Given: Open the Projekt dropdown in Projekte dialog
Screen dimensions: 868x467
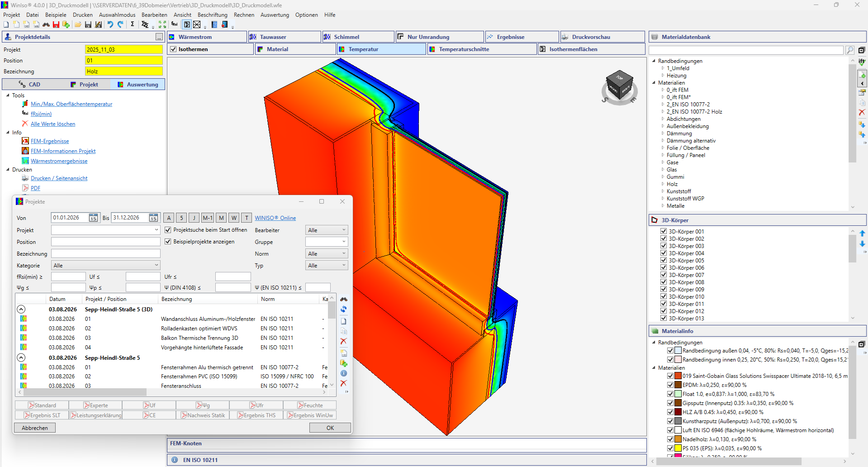Looking at the screenshot, I should pos(157,230).
